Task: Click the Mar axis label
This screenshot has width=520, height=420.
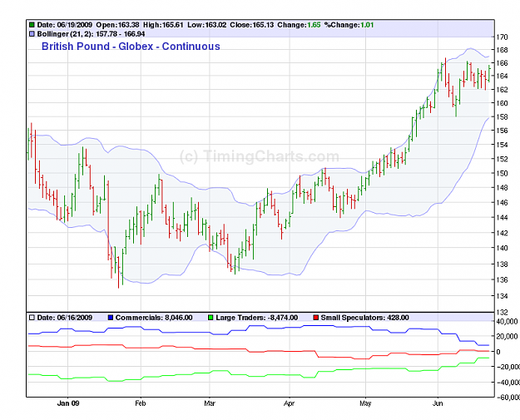Action: pos(210,403)
